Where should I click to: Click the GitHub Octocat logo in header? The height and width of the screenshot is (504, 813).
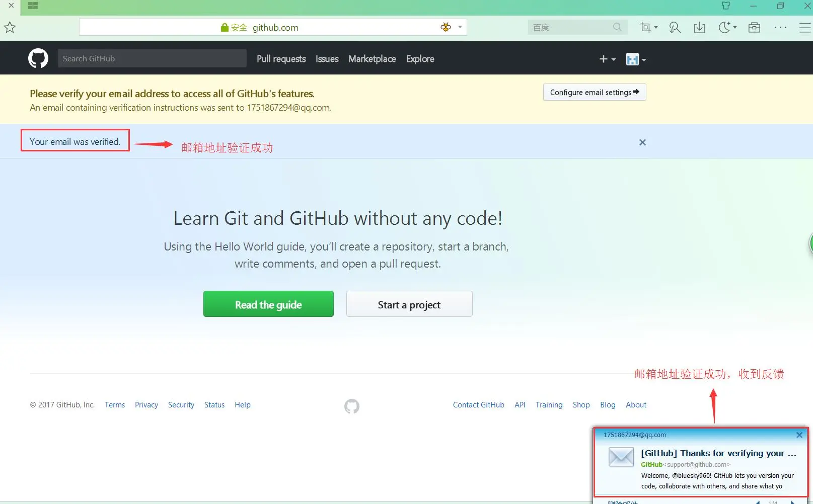[x=38, y=58]
